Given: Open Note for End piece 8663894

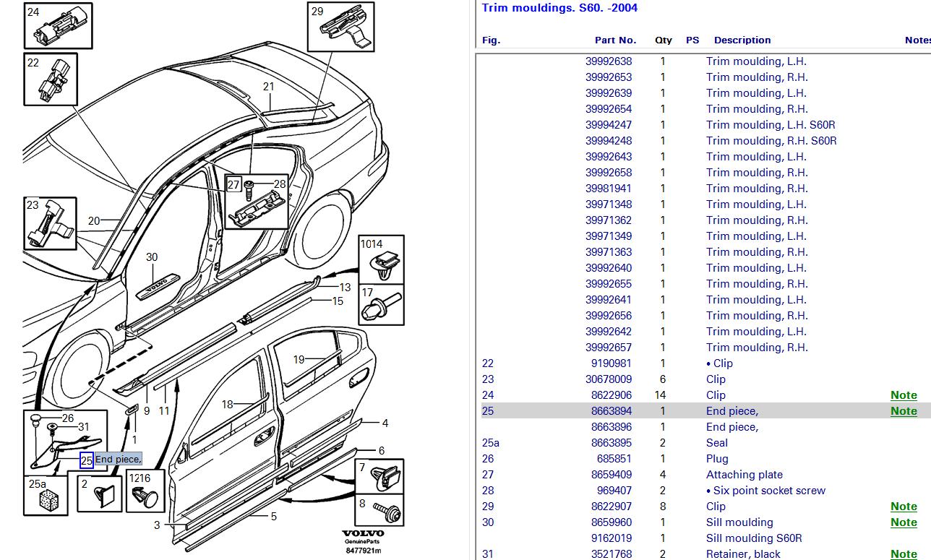Looking at the screenshot, I should 903,411.
